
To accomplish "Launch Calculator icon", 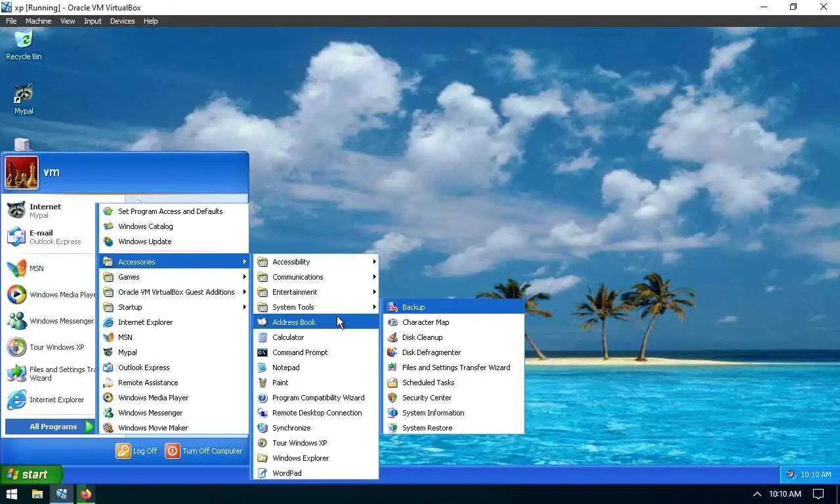I will pyautogui.click(x=262, y=337).
